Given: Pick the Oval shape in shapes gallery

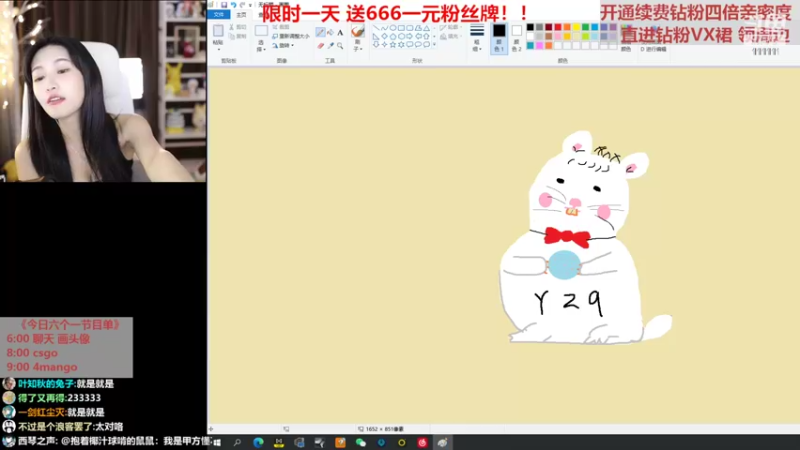Looking at the screenshot, I should point(393,28).
